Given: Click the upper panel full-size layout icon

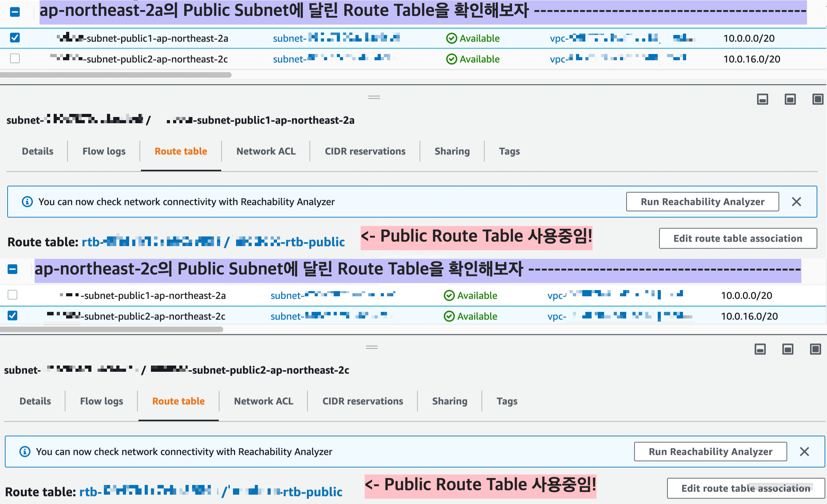Looking at the screenshot, I should tap(818, 99).
